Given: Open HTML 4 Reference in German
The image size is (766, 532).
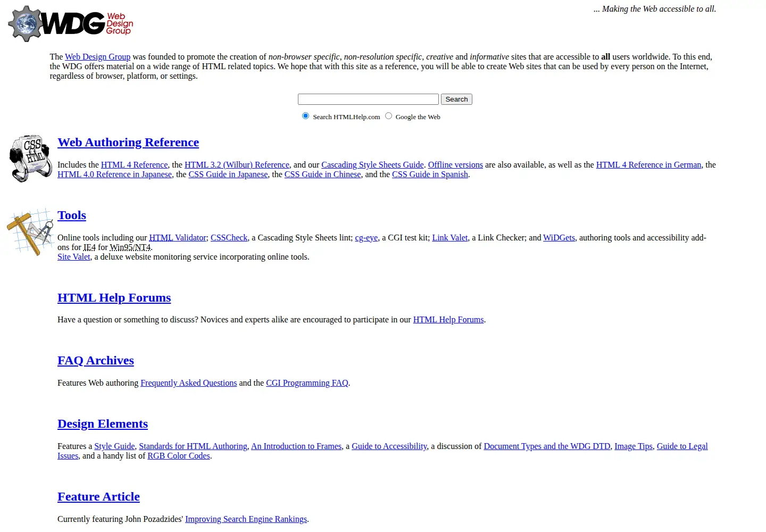Looking at the screenshot, I should pos(648,165).
